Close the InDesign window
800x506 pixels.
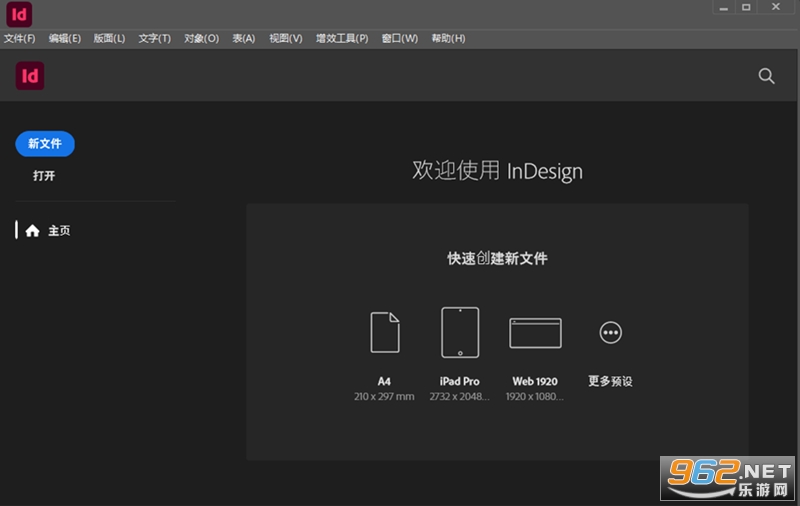776,7
